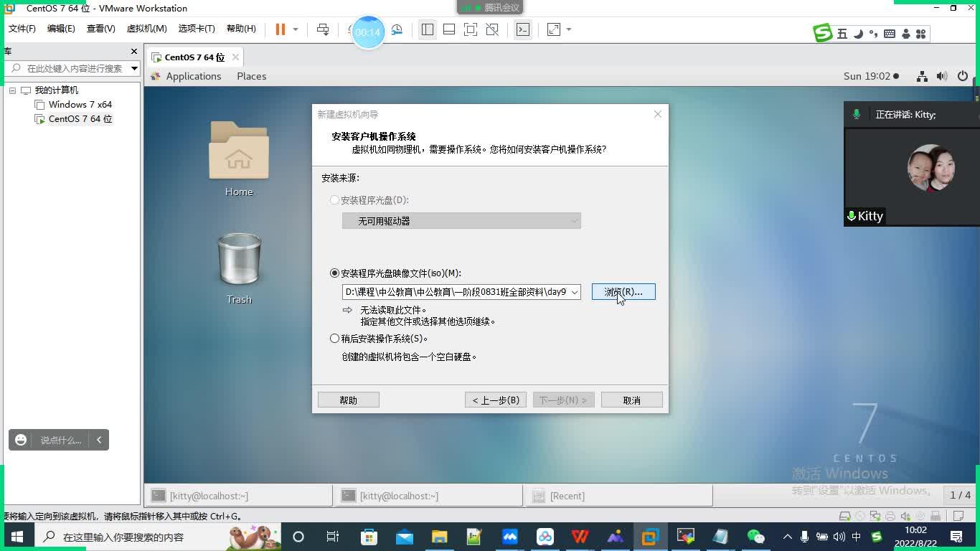
Task: Open the snapshot manager toolbar icon
Action: click(397, 29)
